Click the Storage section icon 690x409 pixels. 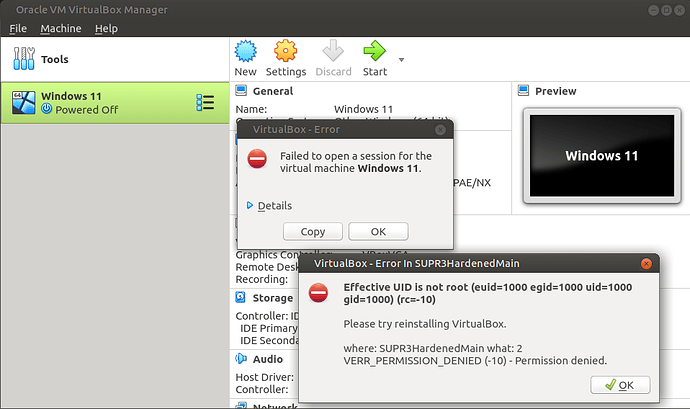click(x=241, y=298)
